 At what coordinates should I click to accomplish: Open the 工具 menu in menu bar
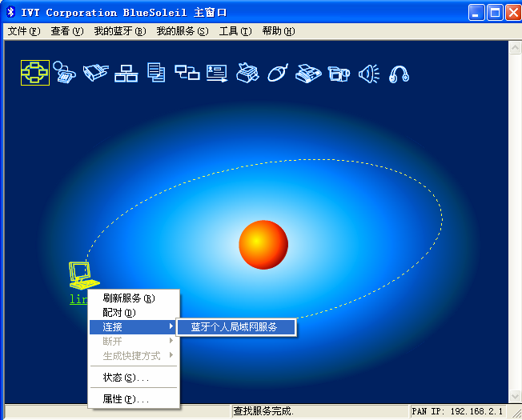pos(235,31)
